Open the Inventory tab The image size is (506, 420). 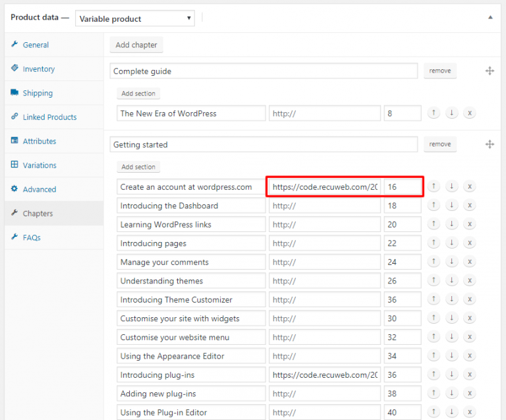coord(38,69)
